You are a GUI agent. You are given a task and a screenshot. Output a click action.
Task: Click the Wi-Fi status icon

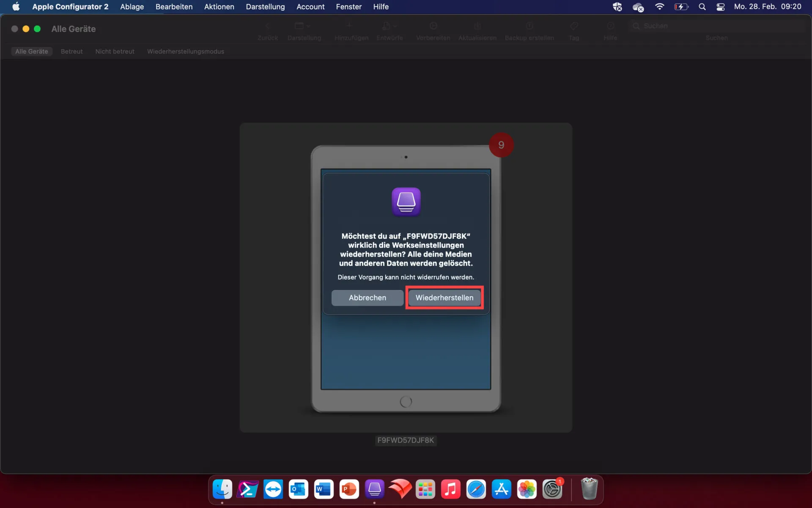coord(659,7)
